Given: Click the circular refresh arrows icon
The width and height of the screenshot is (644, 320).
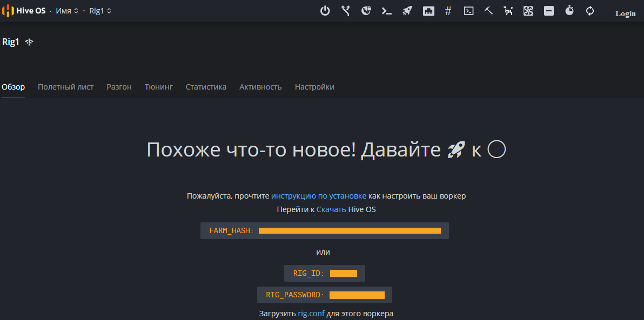Looking at the screenshot, I should click(x=590, y=11).
